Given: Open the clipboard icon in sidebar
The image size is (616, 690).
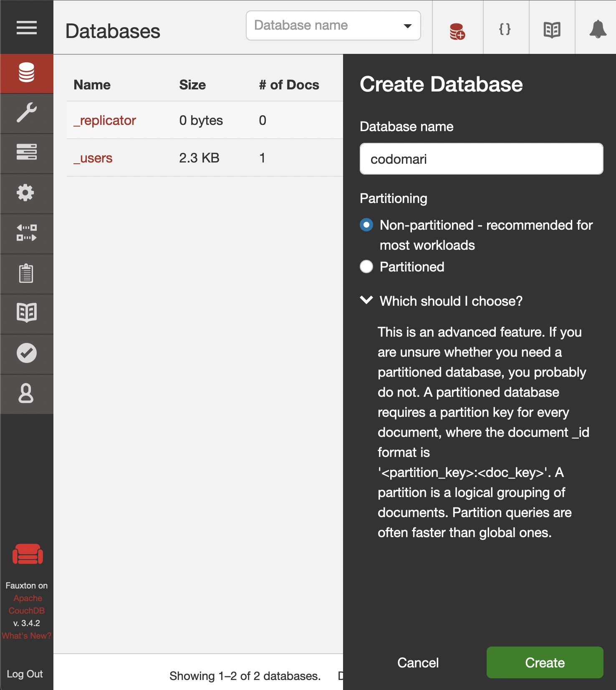Looking at the screenshot, I should [x=27, y=274].
